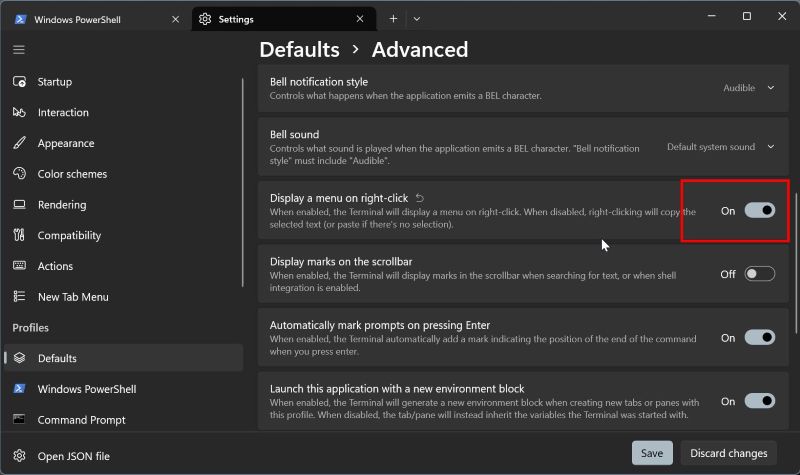The height and width of the screenshot is (475, 800).
Task: Click the Open JSON file gear icon
Action: click(x=19, y=456)
